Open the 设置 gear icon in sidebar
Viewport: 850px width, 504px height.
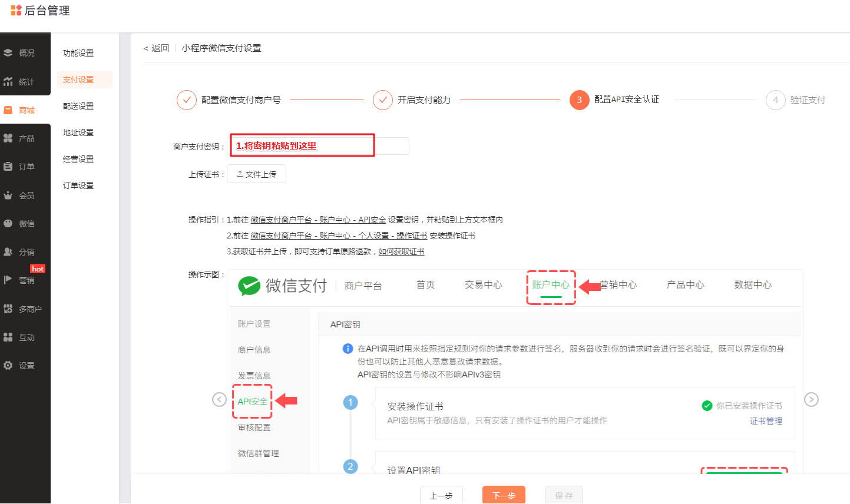click(8, 366)
